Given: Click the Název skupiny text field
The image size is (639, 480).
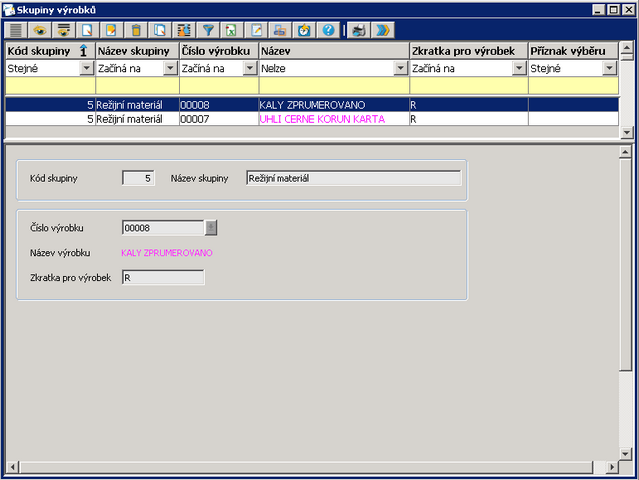Looking at the screenshot, I should click(353, 178).
